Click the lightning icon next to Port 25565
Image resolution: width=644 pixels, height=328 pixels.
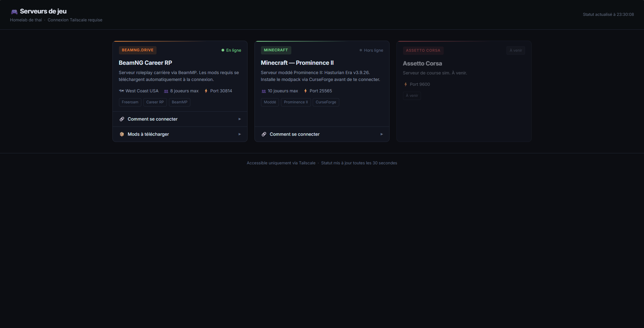305,91
